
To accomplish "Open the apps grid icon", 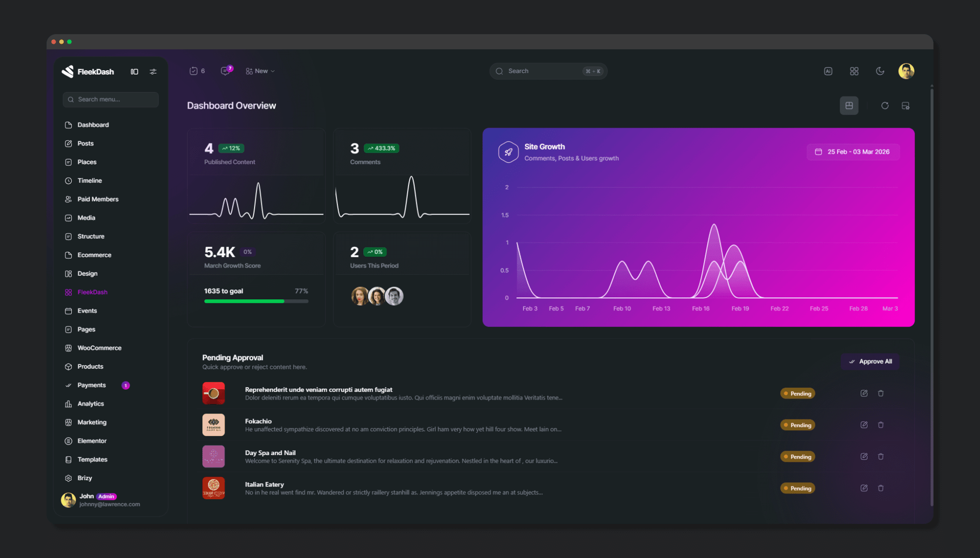I will (854, 71).
